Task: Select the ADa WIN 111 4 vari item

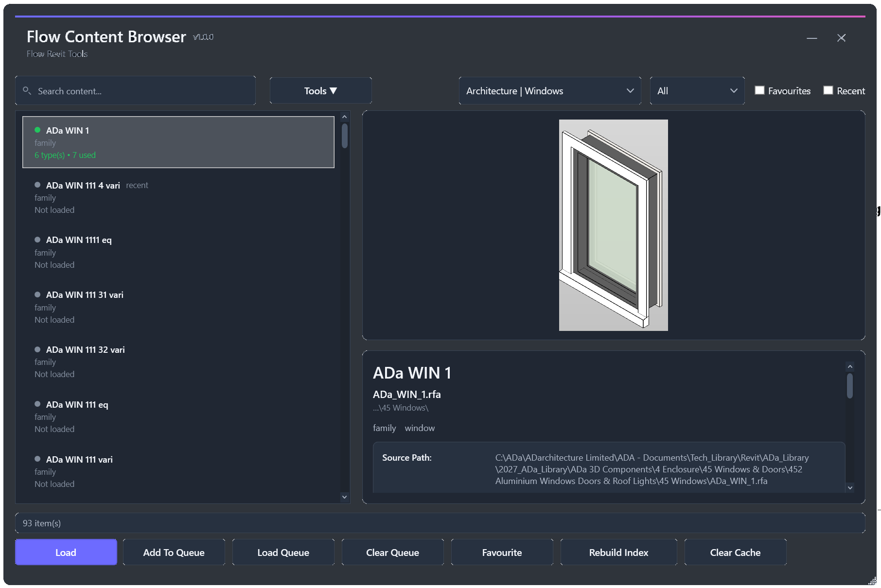Action: [178, 197]
